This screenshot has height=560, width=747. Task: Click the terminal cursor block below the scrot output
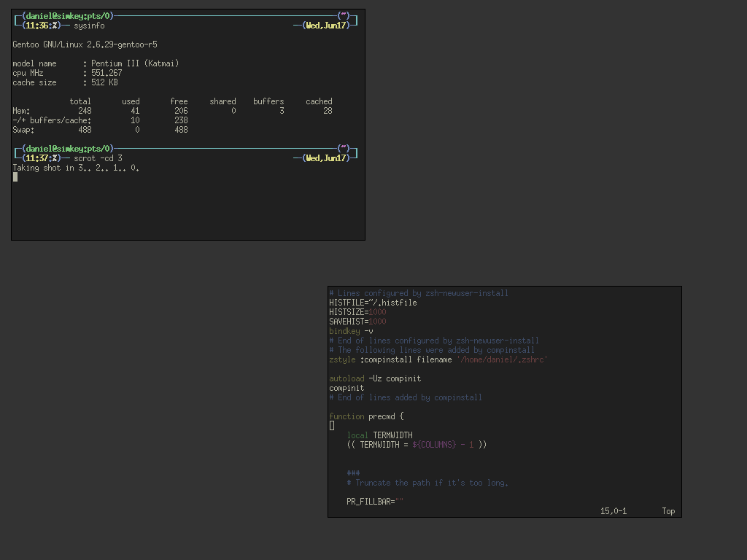[x=15, y=177]
